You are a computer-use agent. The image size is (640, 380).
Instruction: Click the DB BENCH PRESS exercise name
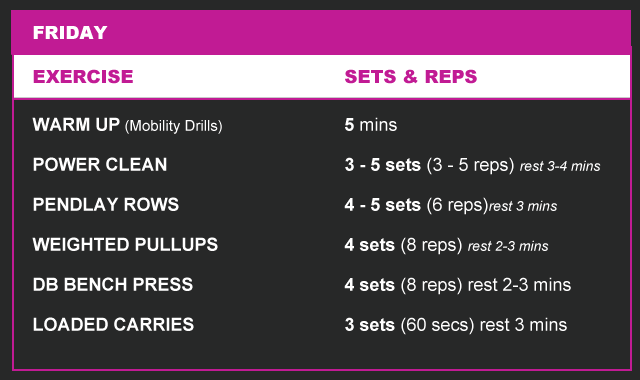(113, 284)
